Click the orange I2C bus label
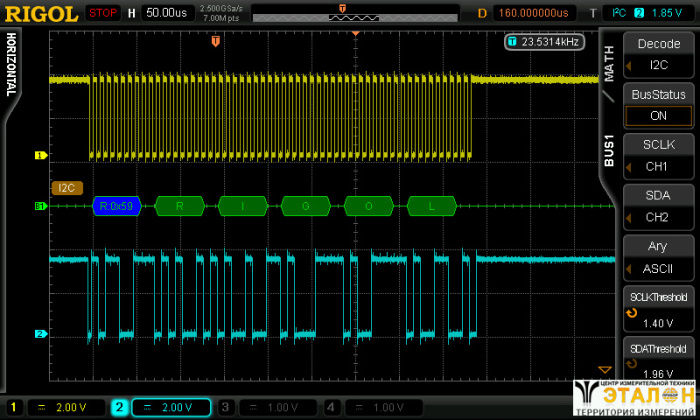 tap(67, 187)
